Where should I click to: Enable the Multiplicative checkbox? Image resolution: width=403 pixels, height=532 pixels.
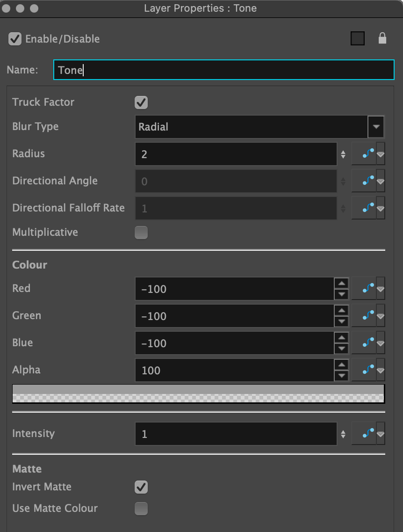(141, 233)
